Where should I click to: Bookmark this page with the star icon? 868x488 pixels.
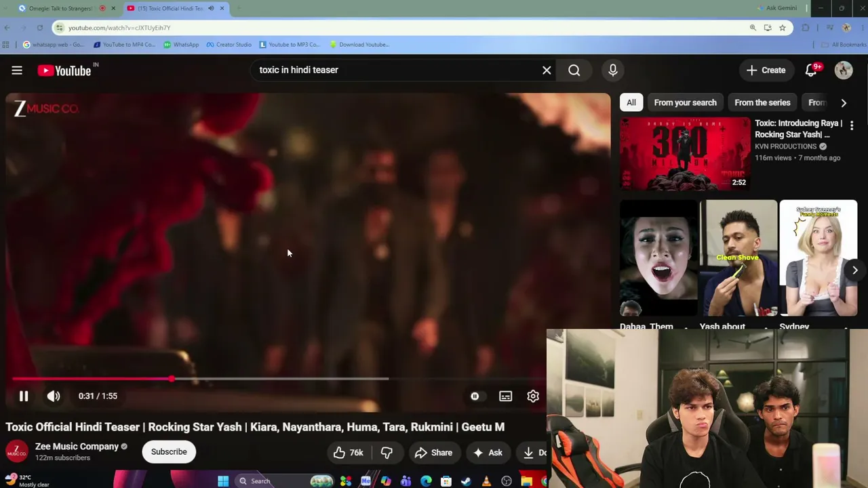pos(783,28)
